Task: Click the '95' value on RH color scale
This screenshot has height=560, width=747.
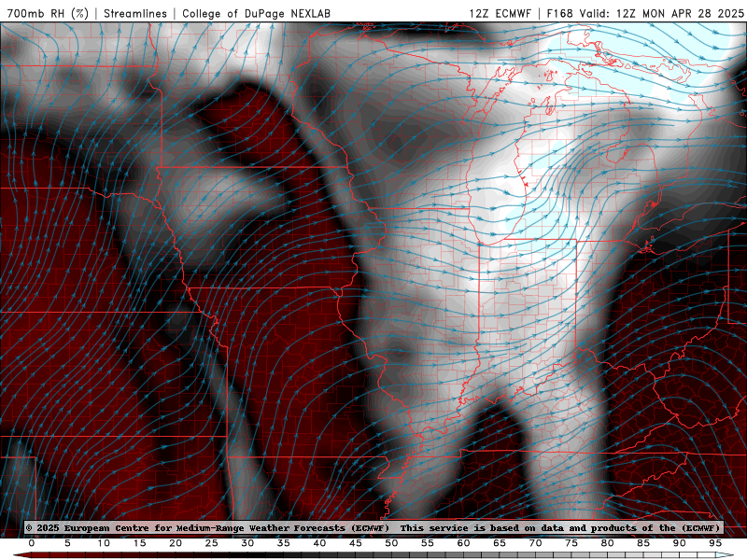Action: (715, 543)
